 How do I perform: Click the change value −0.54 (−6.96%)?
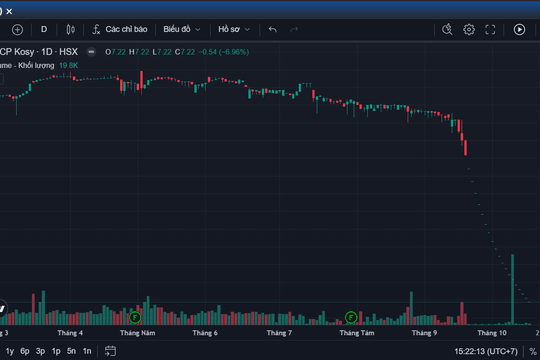[224, 52]
